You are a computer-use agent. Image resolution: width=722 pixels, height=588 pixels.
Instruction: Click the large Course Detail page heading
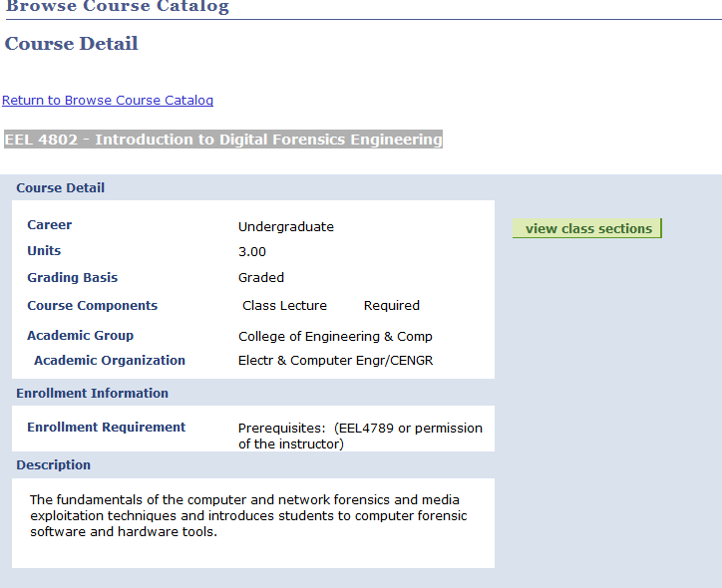point(72,44)
